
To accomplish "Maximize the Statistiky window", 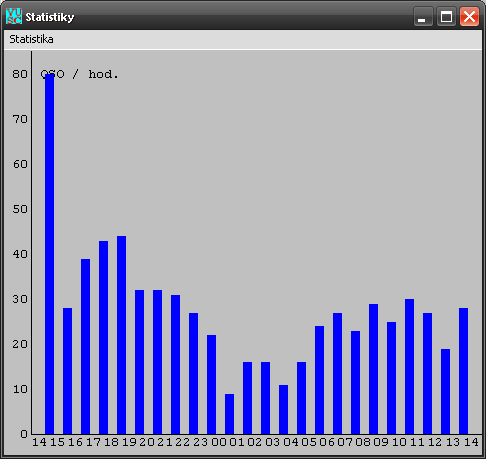I will (446, 16).
